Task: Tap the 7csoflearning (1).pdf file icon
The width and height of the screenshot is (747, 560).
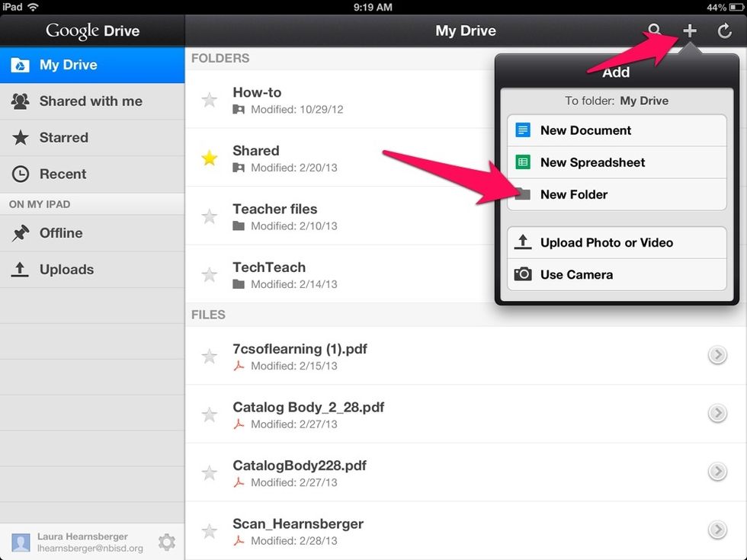Action: click(x=239, y=366)
